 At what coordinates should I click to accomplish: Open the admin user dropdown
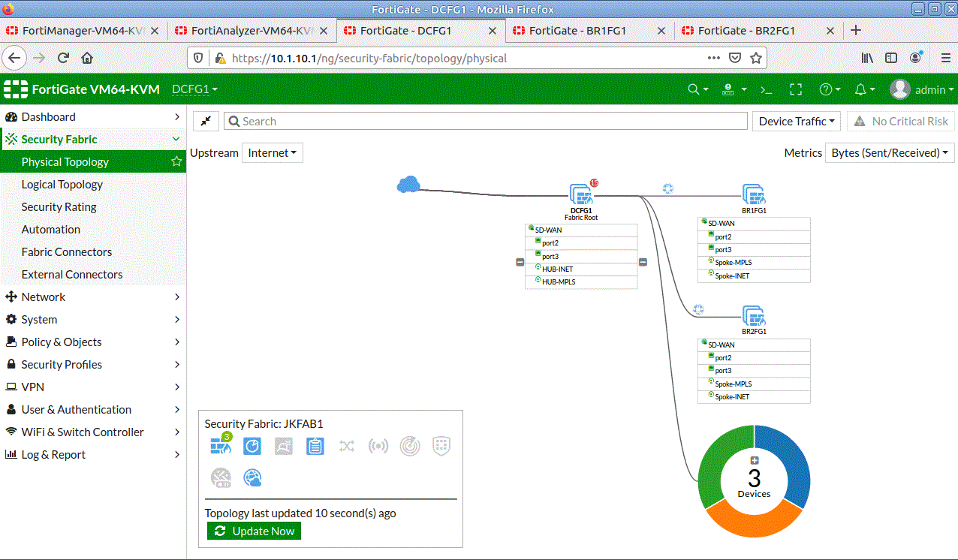[922, 89]
